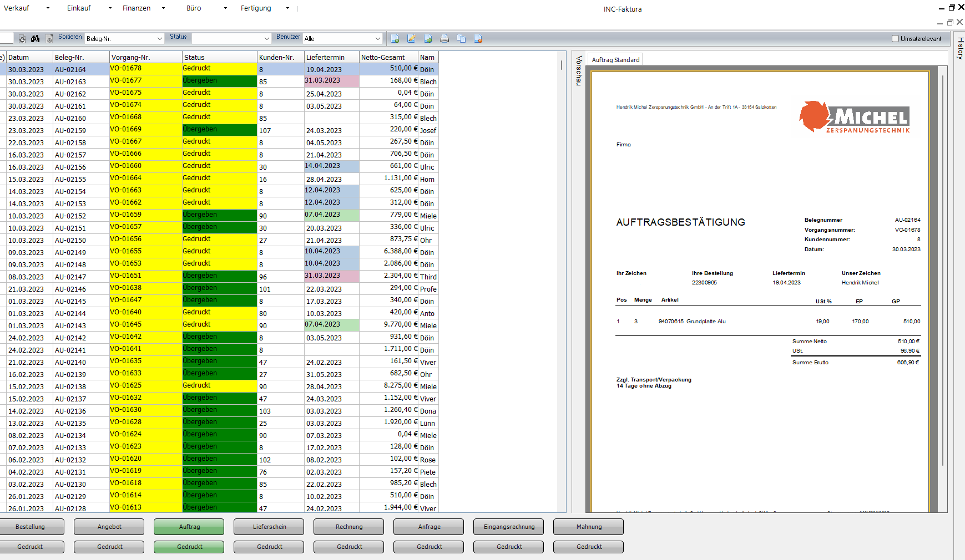The image size is (965, 560).
Task: Create a new document with plus icon
Action: pyautogui.click(x=395, y=39)
